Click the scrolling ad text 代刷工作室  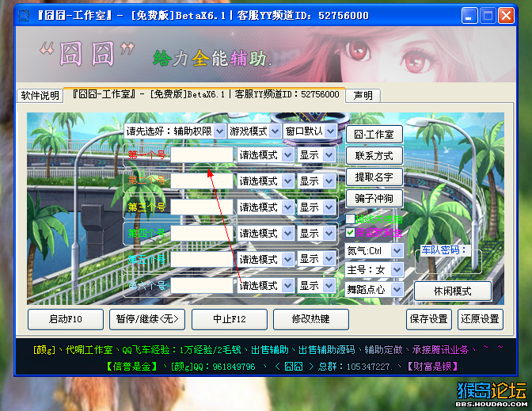pos(89,349)
